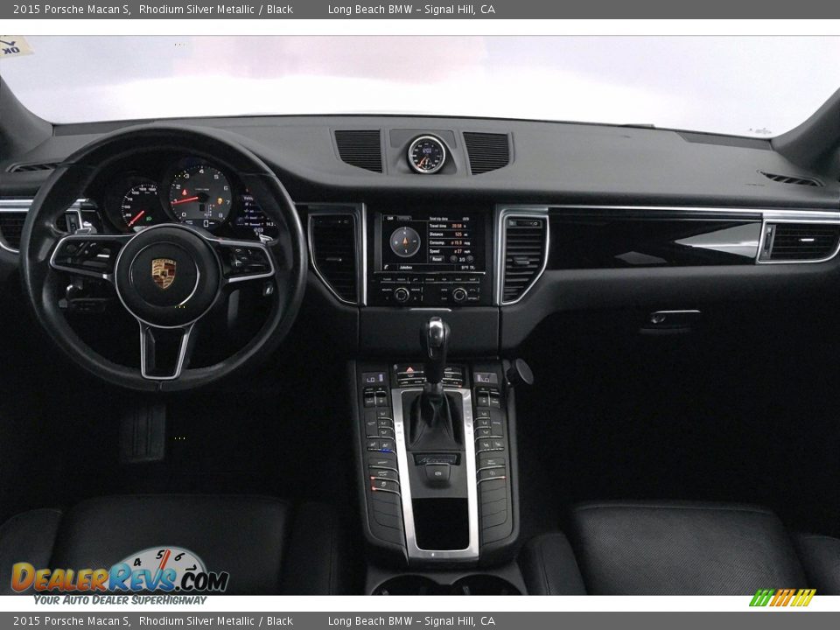Open the Jukebox entry at the screen bottom
The height and width of the screenshot is (630, 840).
click(x=406, y=267)
